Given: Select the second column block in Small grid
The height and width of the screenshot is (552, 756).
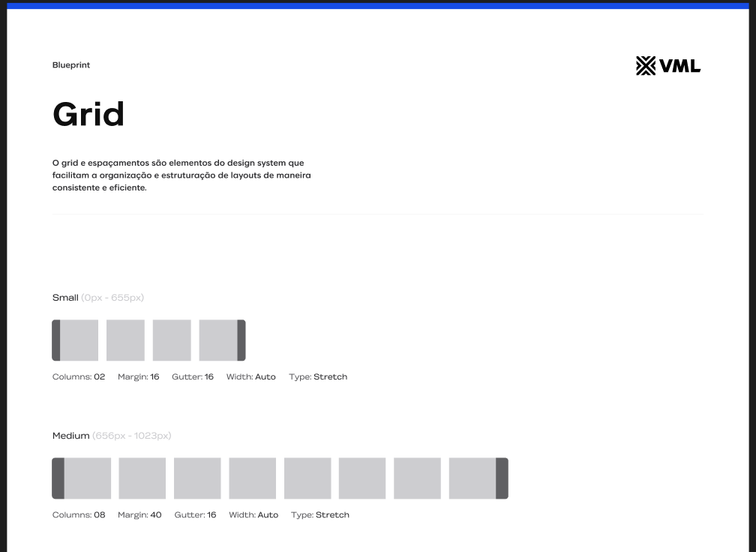Looking at the screenshot, I should (125, 340).
